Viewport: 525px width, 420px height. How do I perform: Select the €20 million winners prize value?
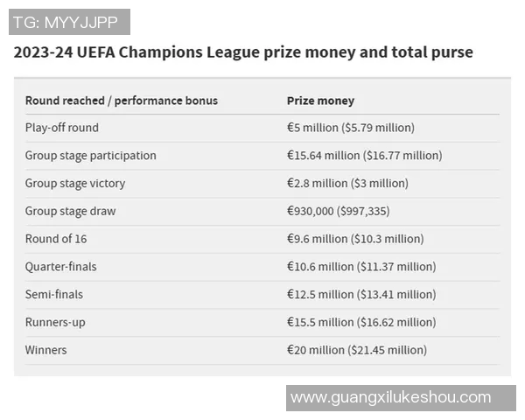tap(357, 350)
